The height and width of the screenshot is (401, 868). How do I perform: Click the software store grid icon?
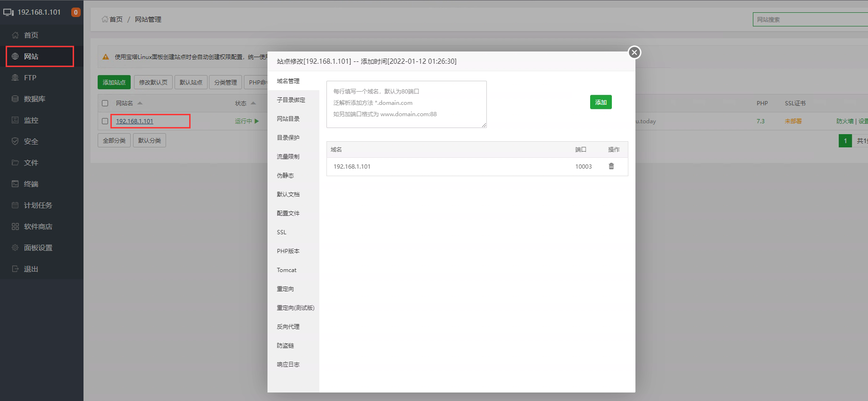click(15, 226)
